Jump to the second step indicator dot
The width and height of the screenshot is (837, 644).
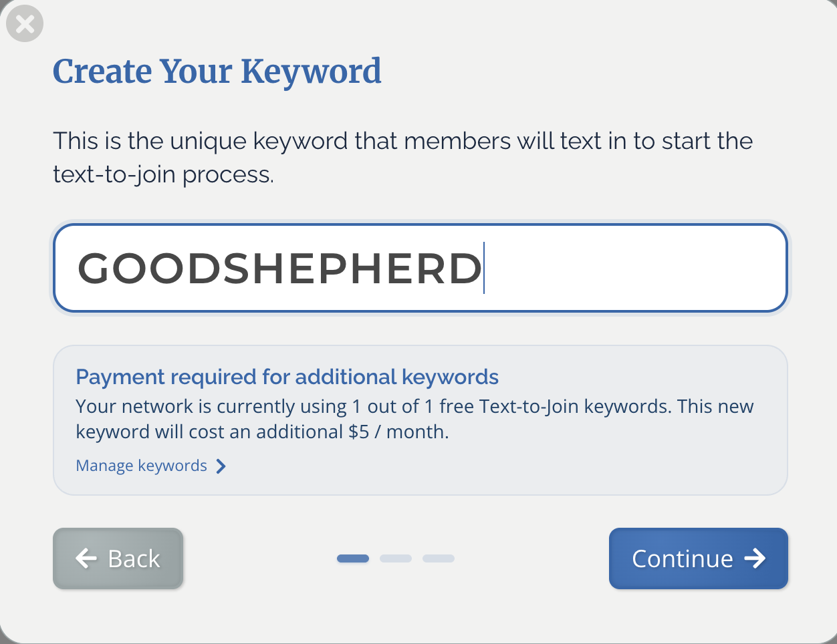point(396,558)
